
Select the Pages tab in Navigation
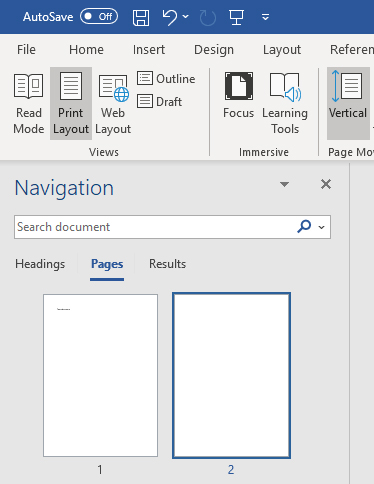pyautogui.click(x=107, y=264)
